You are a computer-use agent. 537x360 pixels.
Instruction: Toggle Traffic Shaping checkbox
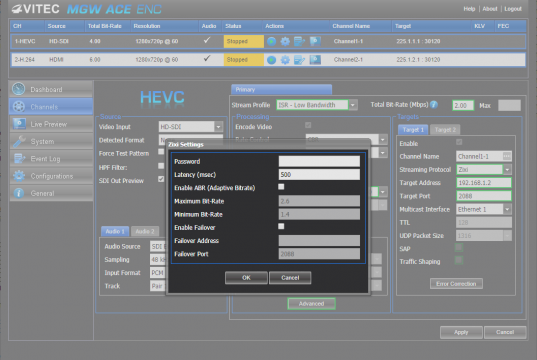pyautogui.click(x=459, y=260)
